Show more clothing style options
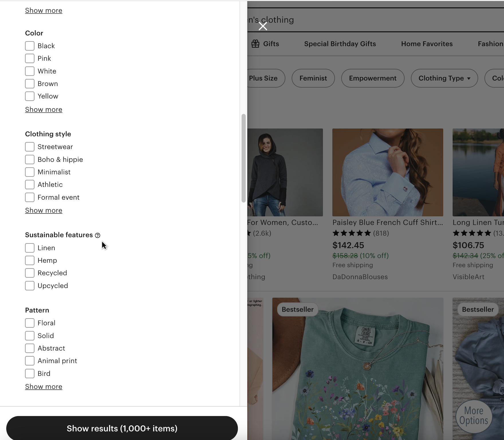 [44, 210]
